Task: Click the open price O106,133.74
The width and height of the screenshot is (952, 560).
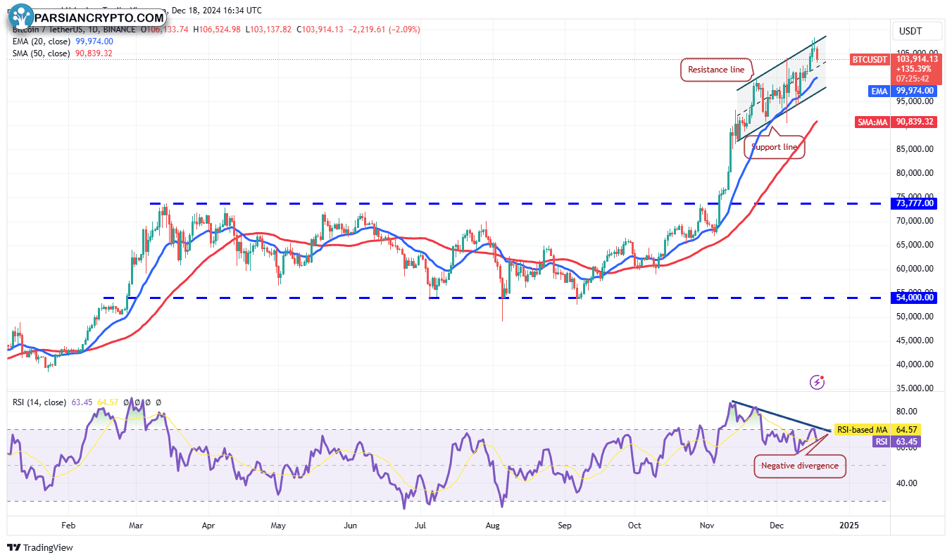Action: pyautogui.click(x=165, y=30)
